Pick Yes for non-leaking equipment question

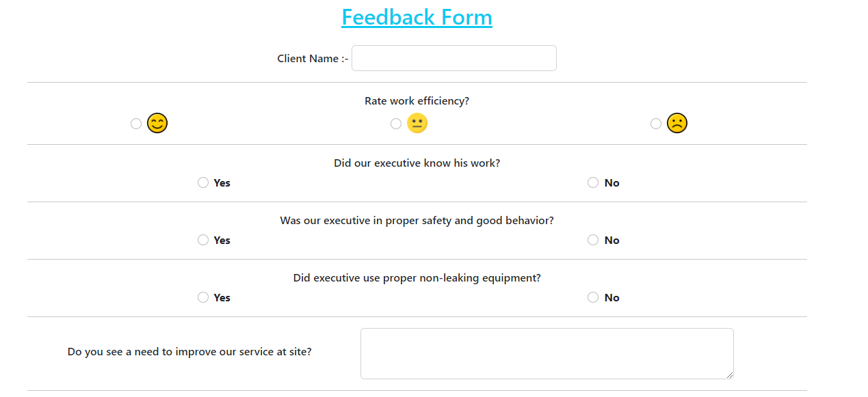[x=203, y=297]
